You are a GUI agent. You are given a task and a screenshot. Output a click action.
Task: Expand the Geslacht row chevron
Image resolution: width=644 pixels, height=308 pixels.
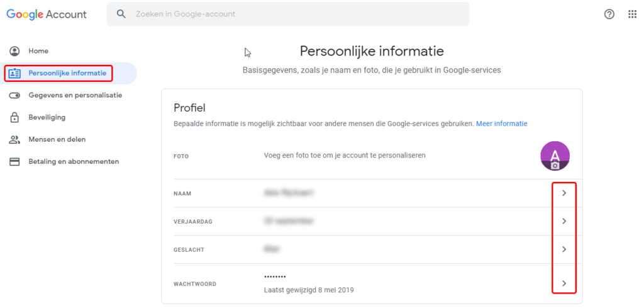[x=564, y=249]
